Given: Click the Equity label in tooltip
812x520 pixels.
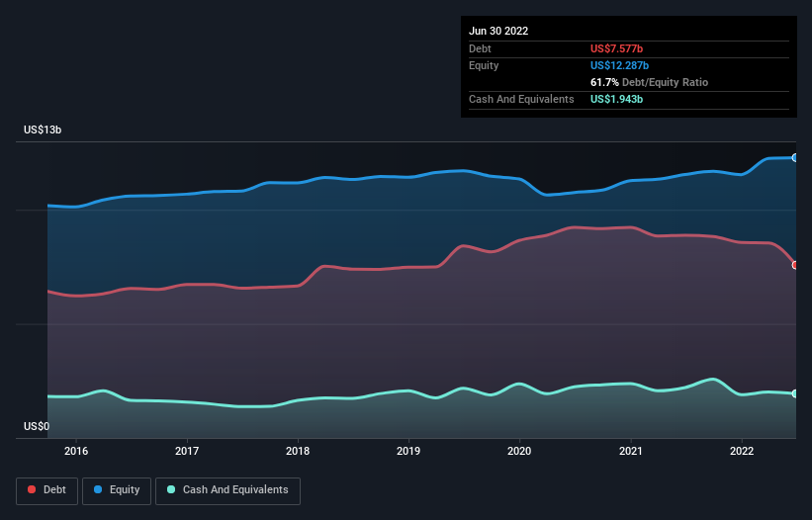Looking at the screenshot, I should [x=484, y=65].
